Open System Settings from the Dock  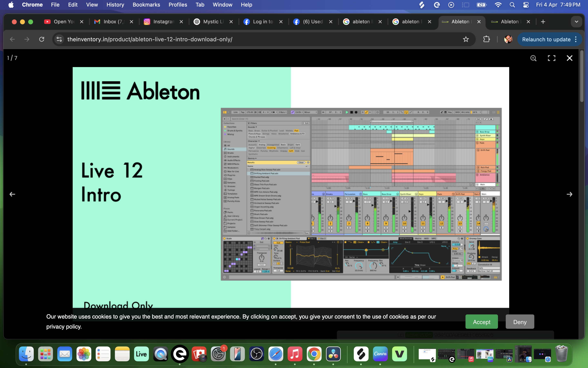218,354
